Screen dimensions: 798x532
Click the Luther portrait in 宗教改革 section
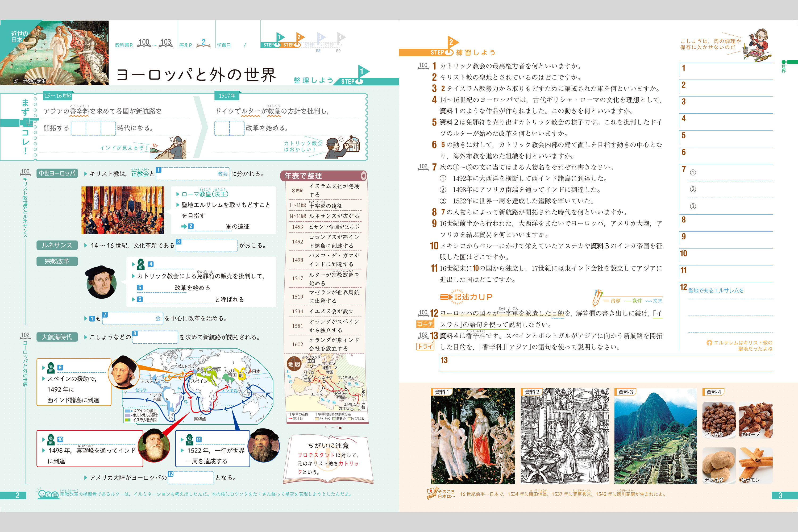tap(101, 282)
